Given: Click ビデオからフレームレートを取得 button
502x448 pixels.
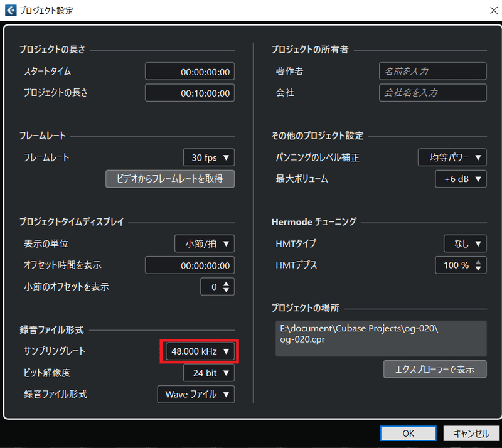Looking at the screenshot, I should [170, 179].
